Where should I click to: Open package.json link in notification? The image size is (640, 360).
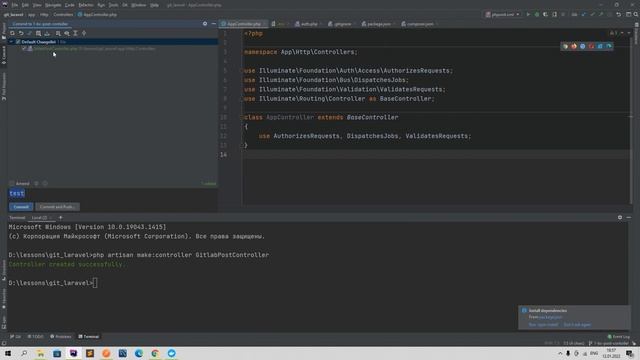(550, 317)
